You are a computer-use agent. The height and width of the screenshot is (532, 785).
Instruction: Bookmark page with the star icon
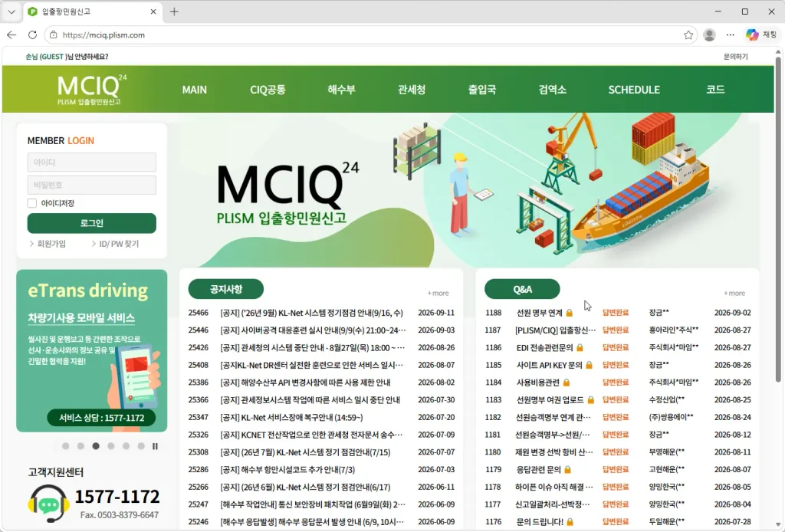pyautogui.click(x=688, y=35)
